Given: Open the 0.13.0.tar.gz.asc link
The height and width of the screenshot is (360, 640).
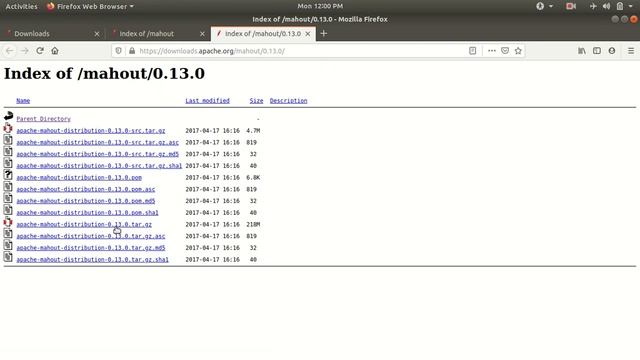Looking at the screenshot, I should (91, 236).
